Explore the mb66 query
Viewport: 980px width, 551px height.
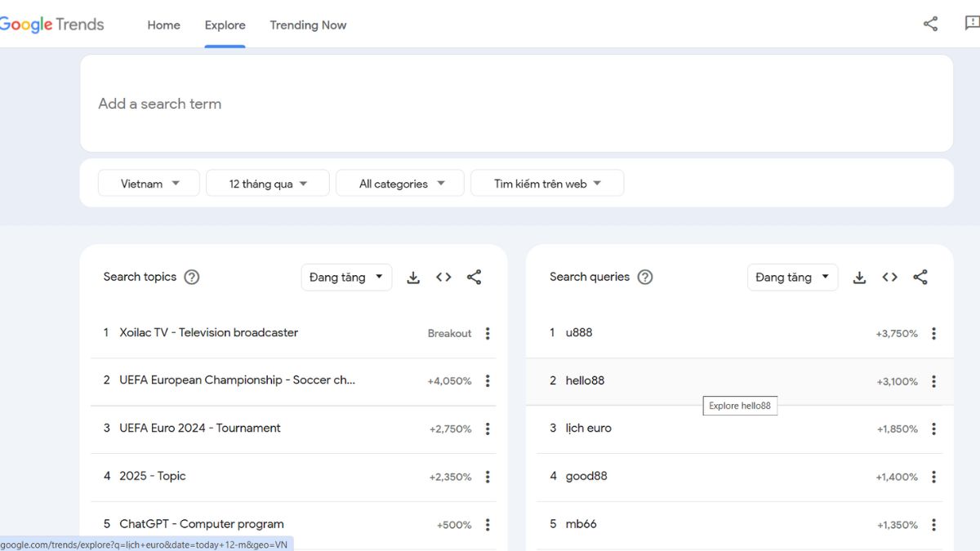(581, 524)
